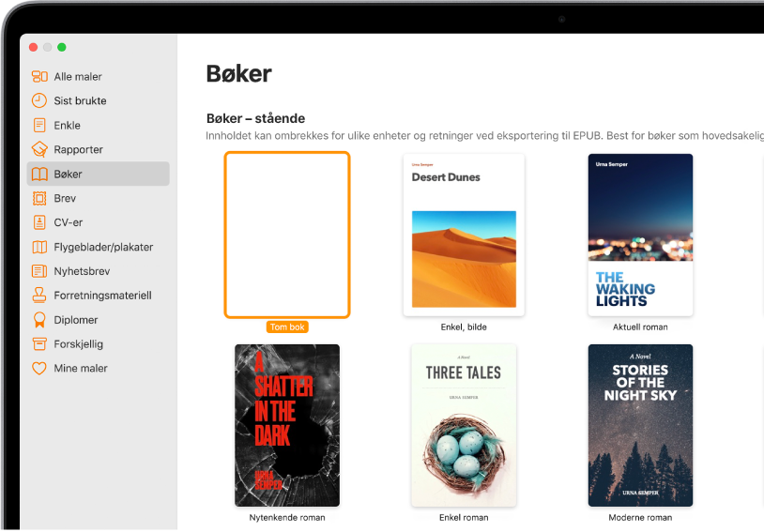Click the Tom bok label
This screenshot has height=532, width=764.
click(287, 327)
